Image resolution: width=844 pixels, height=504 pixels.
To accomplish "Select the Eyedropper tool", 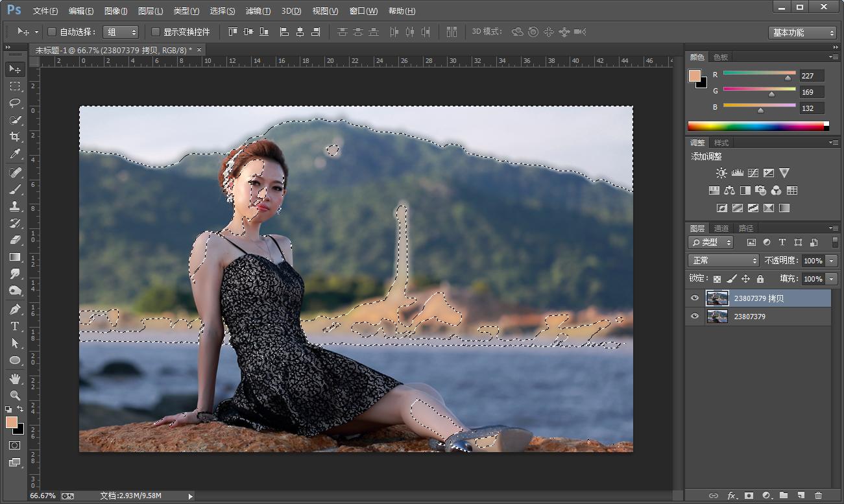I will [x=14, y=154].
